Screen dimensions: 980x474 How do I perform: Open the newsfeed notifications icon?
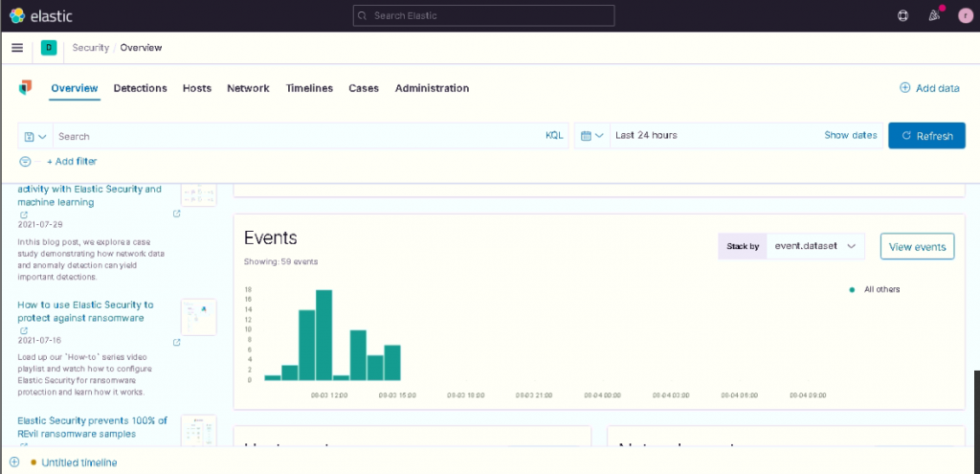(935, 15)
